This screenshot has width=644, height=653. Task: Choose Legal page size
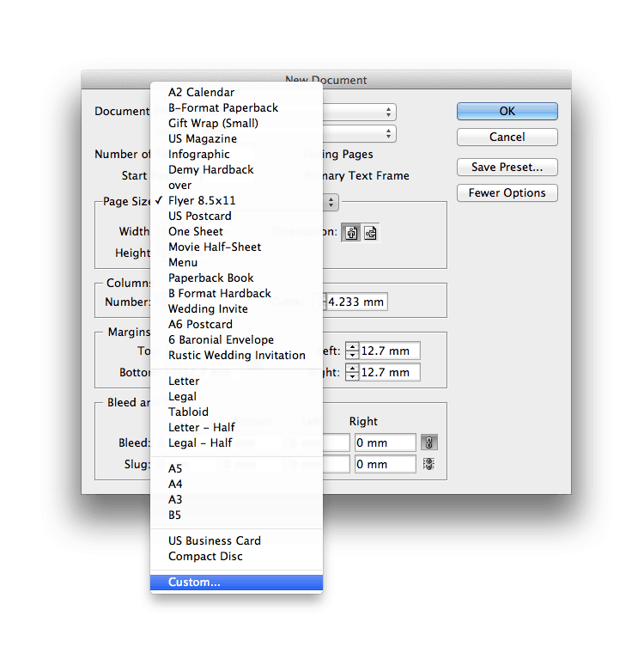point(236,396)
